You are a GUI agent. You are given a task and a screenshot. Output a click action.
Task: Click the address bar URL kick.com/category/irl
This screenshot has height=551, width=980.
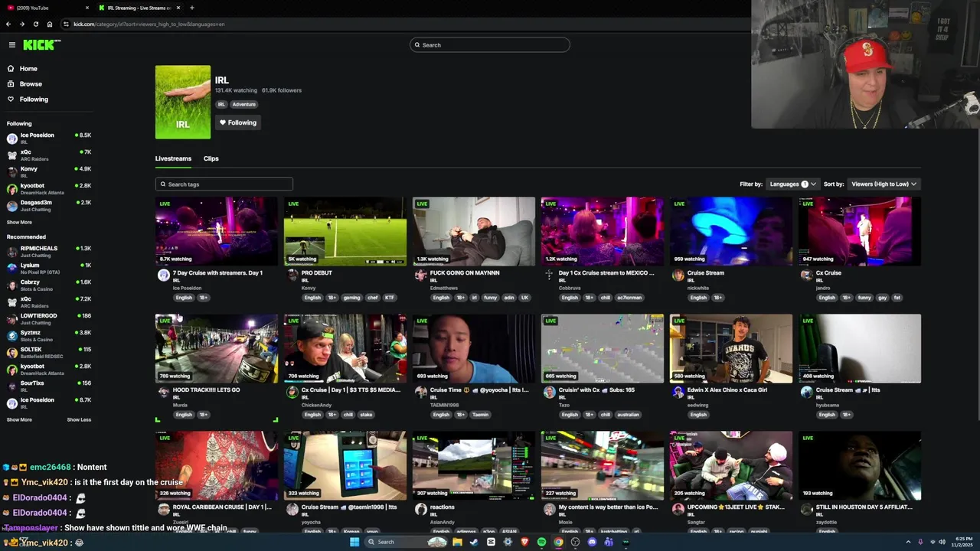(x=149, y=24)
